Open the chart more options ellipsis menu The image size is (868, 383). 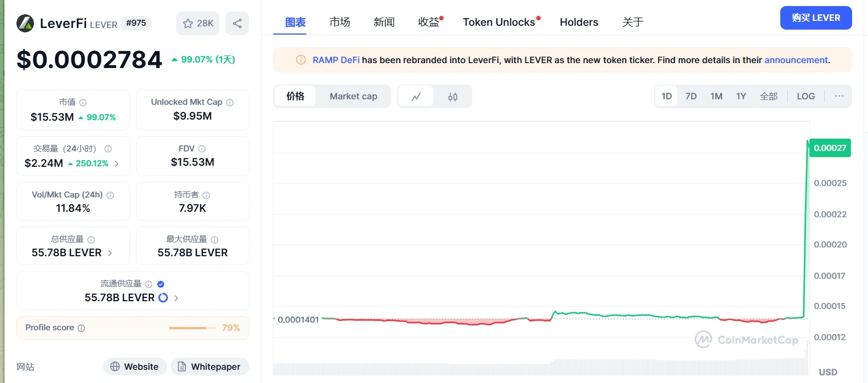(839, 96)
